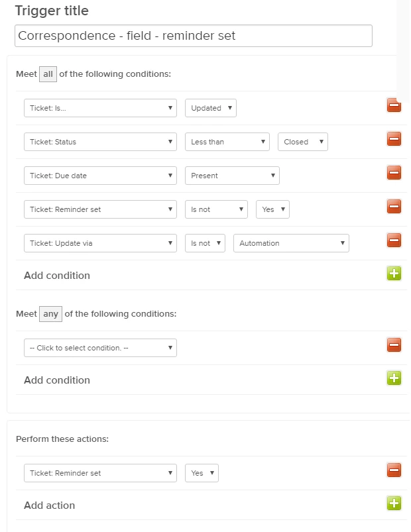Delete the 'Reminder set' action row

[394, 470]
